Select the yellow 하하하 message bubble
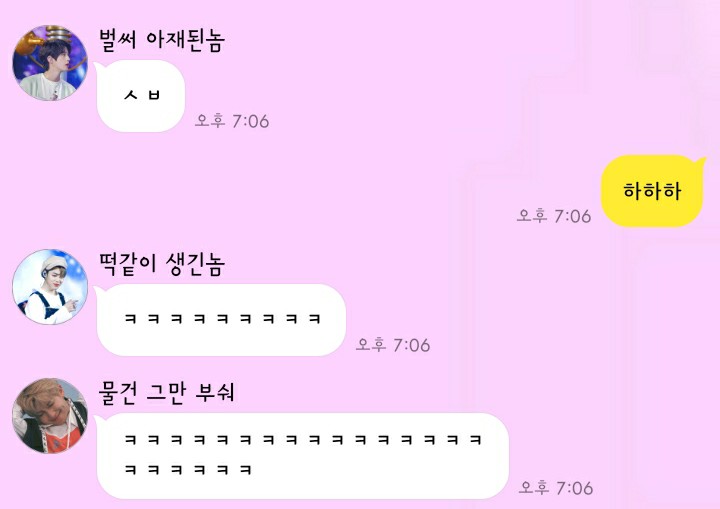This screenshot has height=509, width=720. [x=652, y=191]
